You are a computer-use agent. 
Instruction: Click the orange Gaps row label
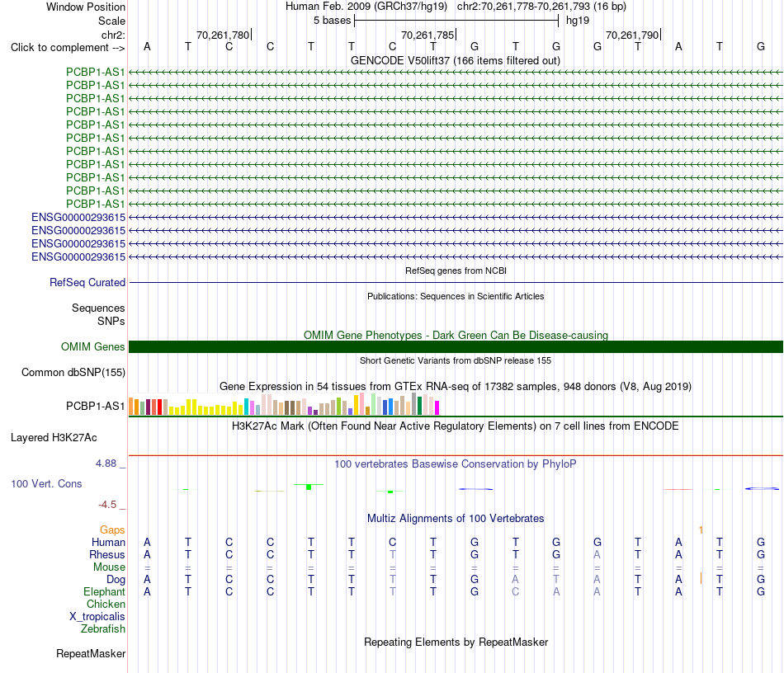(112, 530)
